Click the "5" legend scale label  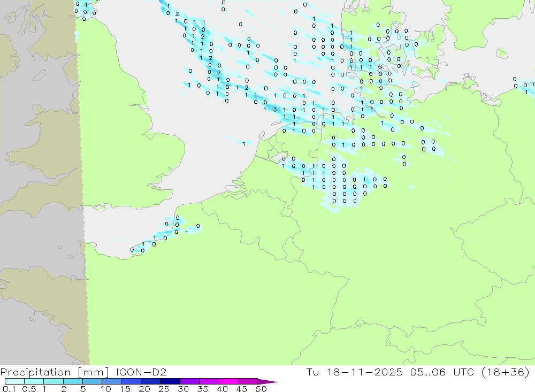[83, 389]
